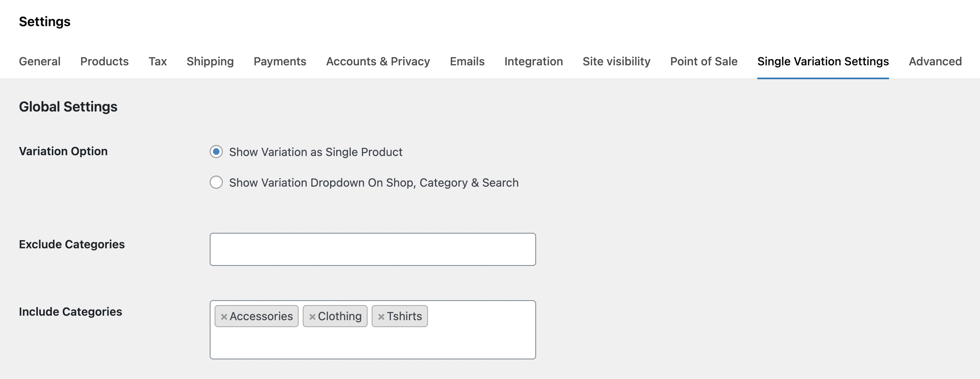Open Accounts & Privacy tab
The image size is (980, 379).
pyautogui.click(x=378, y=61)
